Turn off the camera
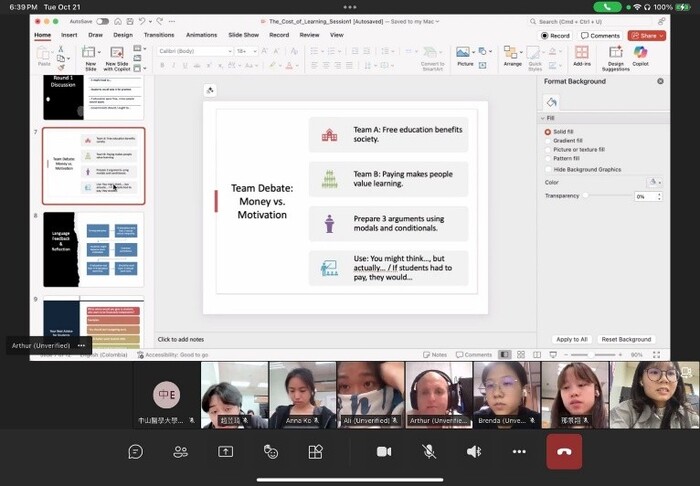Image resolution: width=700 pixels, height=486 pixels. pyautogui.click(x=383, y=452)
